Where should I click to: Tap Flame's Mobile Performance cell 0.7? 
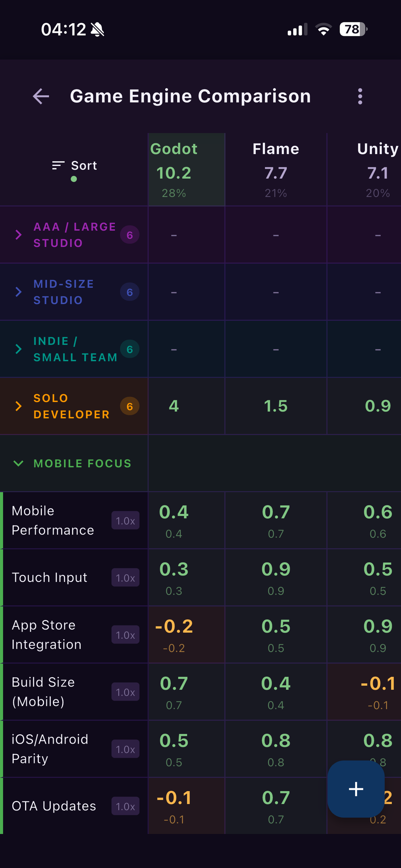tap(276, 521)
